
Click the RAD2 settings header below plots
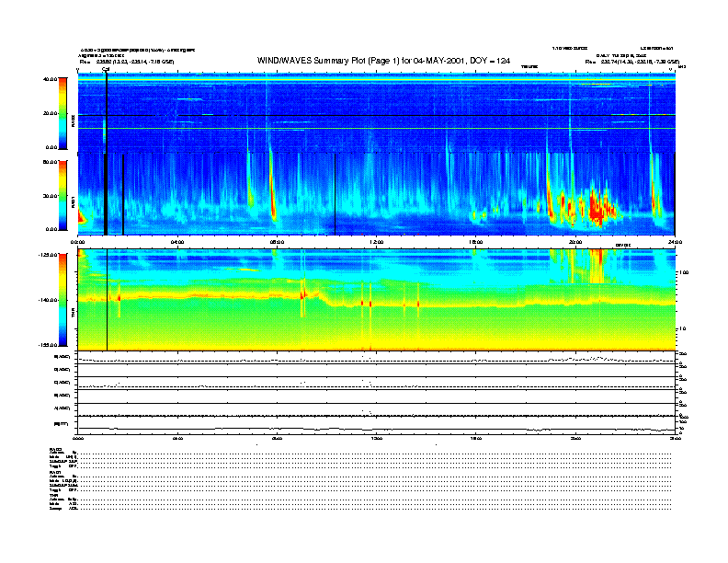56,449
